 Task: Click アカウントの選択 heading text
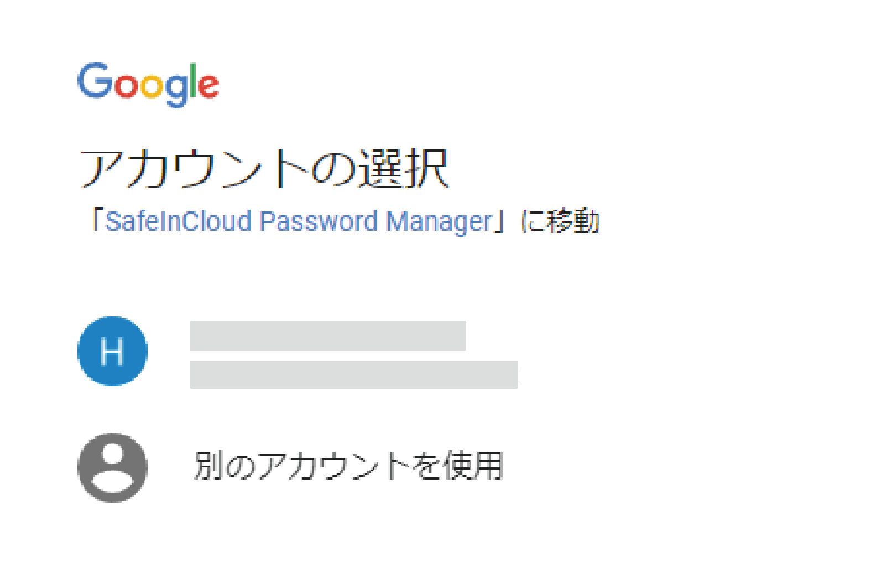coord(265,166)
